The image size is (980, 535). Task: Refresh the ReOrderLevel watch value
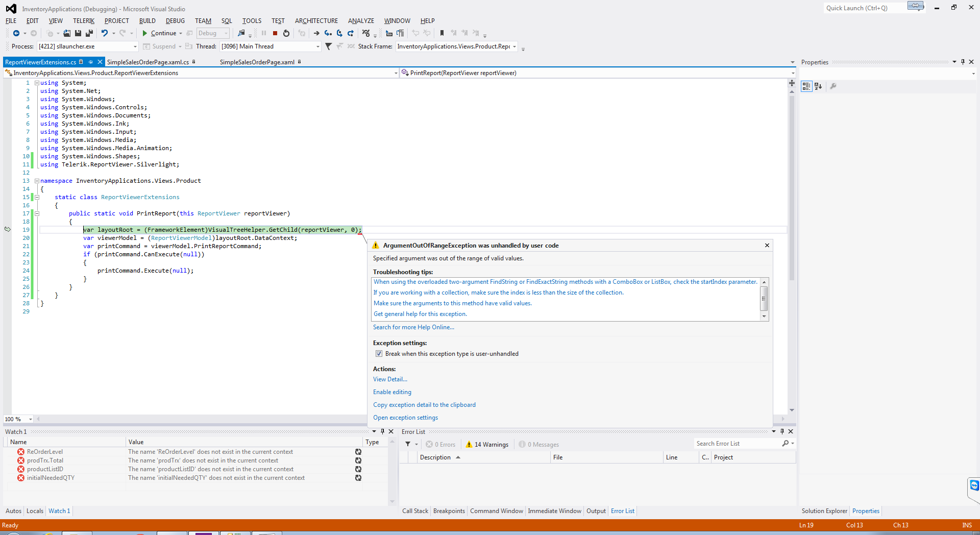pos(358,452)
